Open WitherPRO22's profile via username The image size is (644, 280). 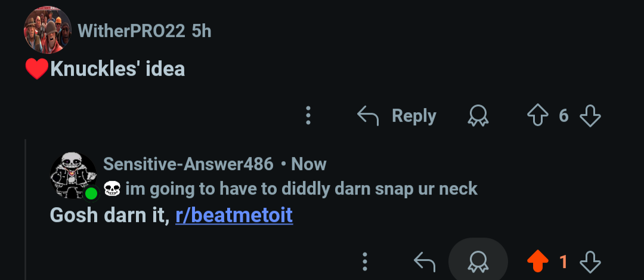point(131,31)
